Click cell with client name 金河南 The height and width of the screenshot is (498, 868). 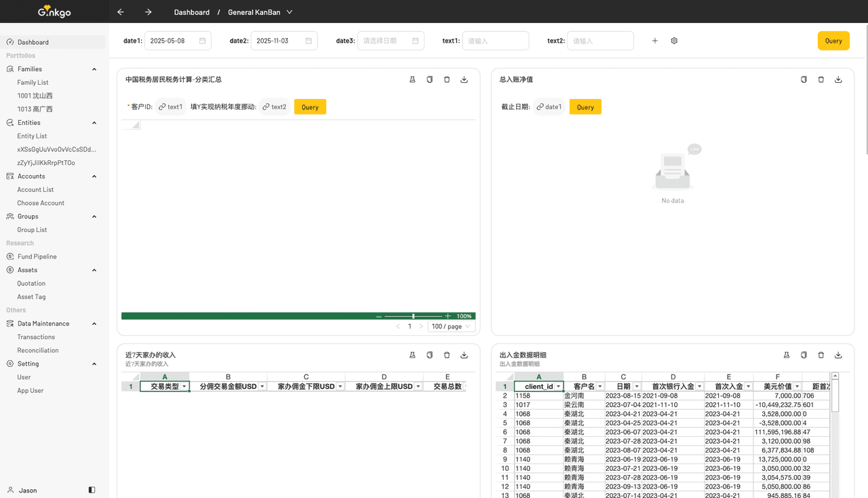coord(585,396)
